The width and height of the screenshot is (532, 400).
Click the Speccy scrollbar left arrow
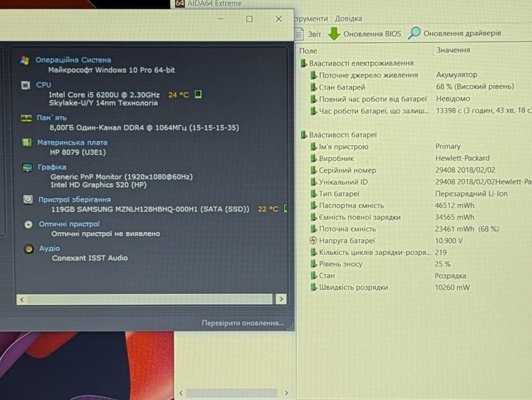coord(22,299)
